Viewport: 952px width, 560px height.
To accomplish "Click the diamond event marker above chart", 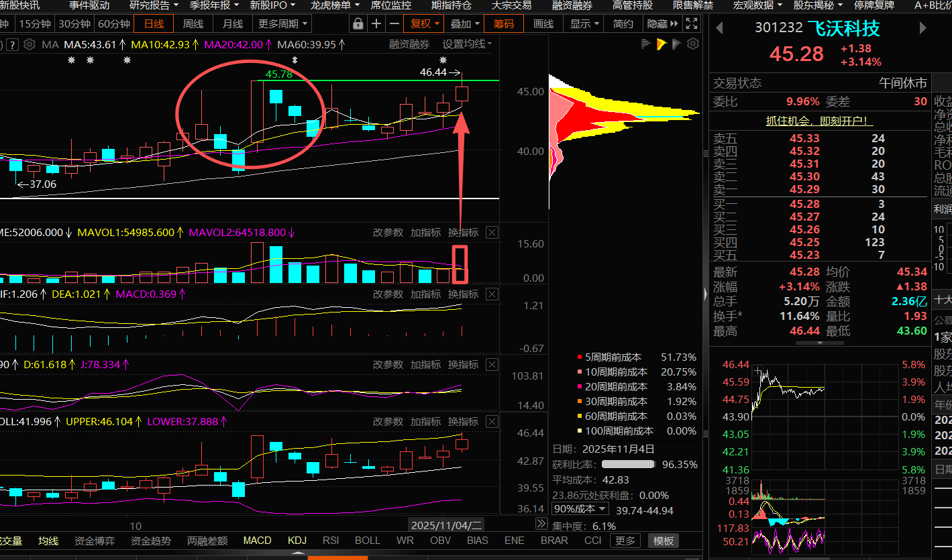I will (294, 60).
